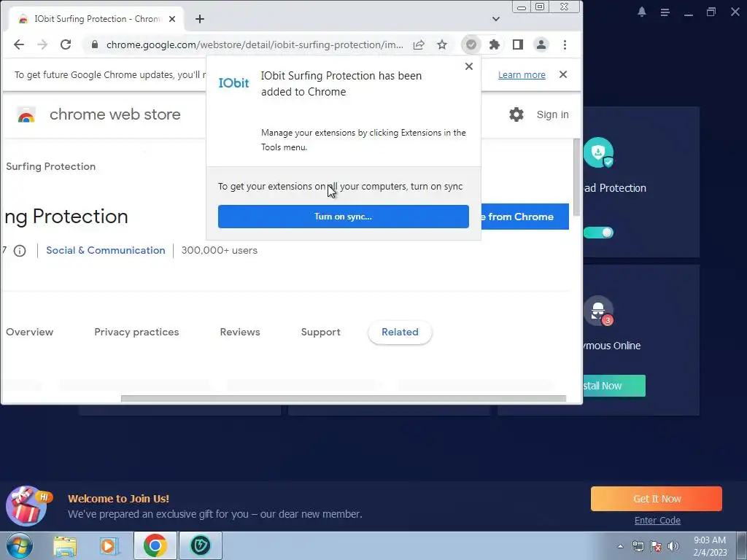Reload the Chrome web store page
The image size is (747, 560).
pyautogui.click(x=66, y=44)
